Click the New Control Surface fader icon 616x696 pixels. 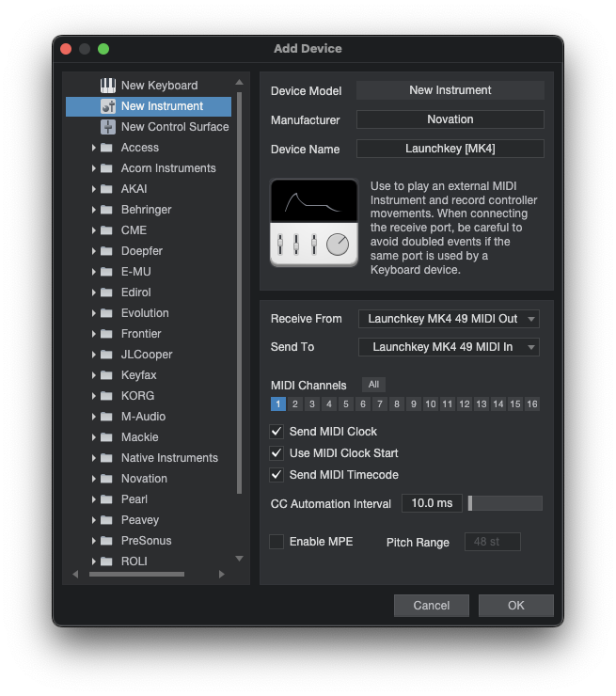tap(108, 127)
